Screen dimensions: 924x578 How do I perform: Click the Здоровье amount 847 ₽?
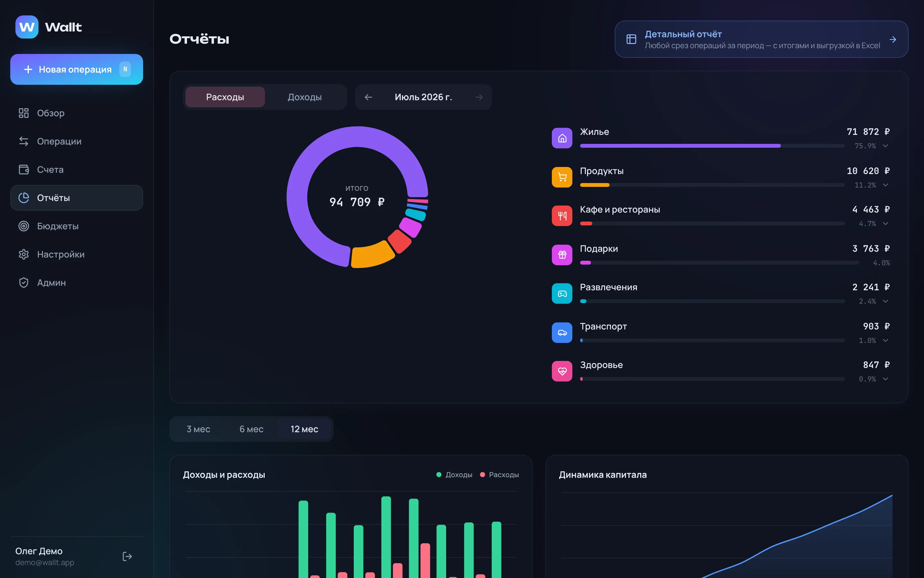[x=876, y=365]
